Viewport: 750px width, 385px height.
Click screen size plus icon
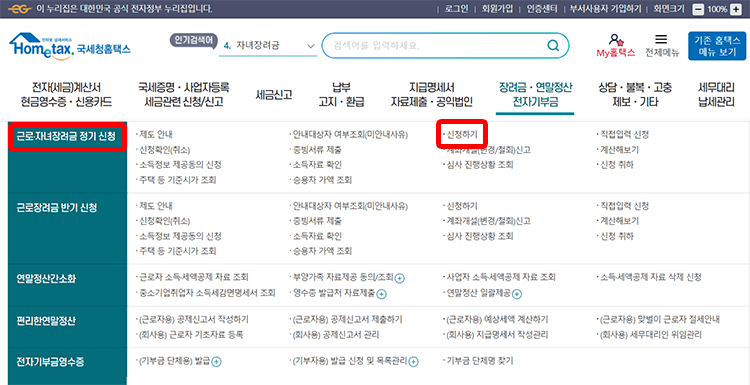(735, 9)
